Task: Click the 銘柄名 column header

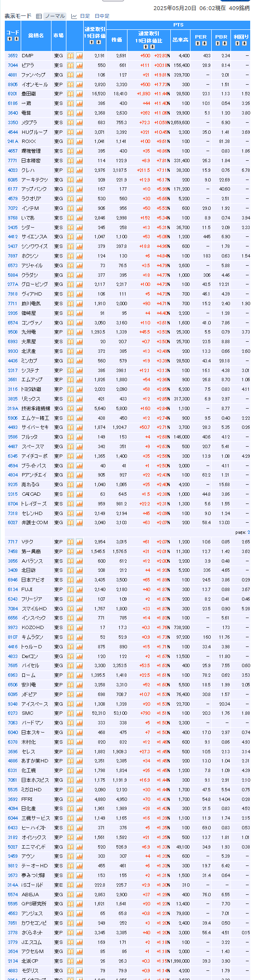Action: 36,36
